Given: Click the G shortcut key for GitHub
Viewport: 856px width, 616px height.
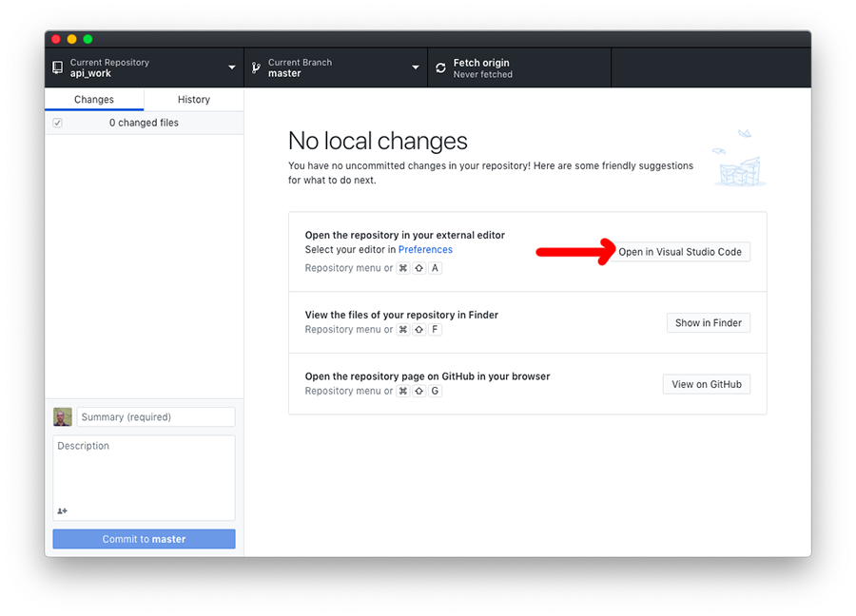Looking at the screenshot, I should (x=435, y=391).
